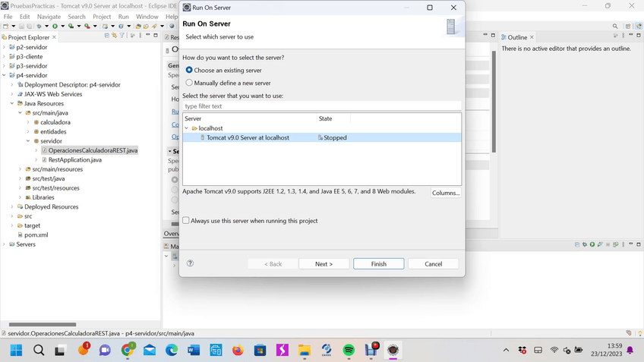Open Outline View Menu dots
This screenshot has height=362, width=644.
point(623,36)
